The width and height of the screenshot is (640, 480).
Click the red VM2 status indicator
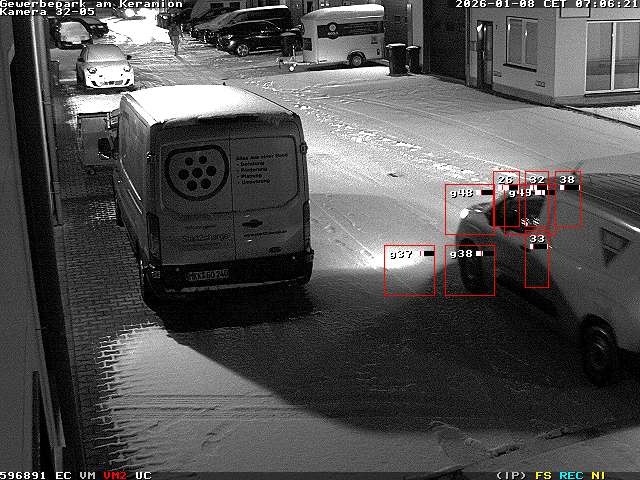[115, 475]
